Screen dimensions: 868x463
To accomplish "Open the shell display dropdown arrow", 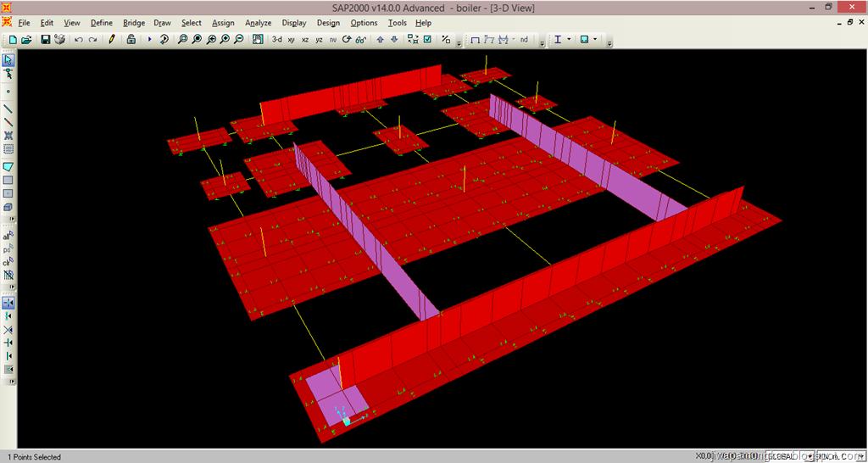I will (x=596, y=39).
